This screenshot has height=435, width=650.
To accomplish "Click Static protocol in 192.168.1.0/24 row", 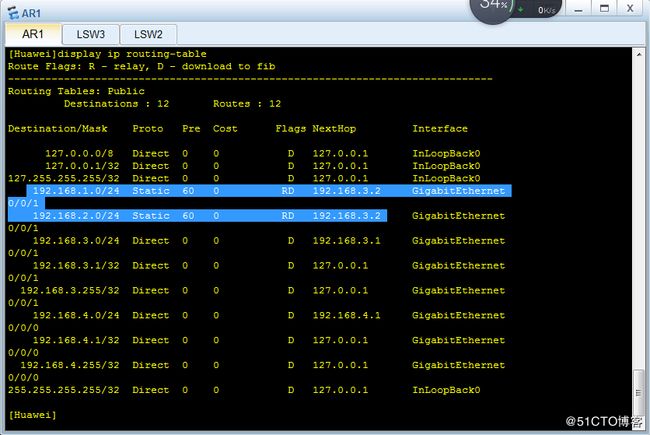I will point(151,191).
